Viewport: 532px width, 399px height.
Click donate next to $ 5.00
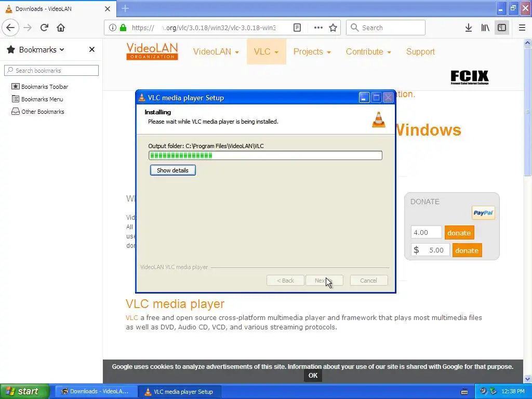[x=467, y=250]
